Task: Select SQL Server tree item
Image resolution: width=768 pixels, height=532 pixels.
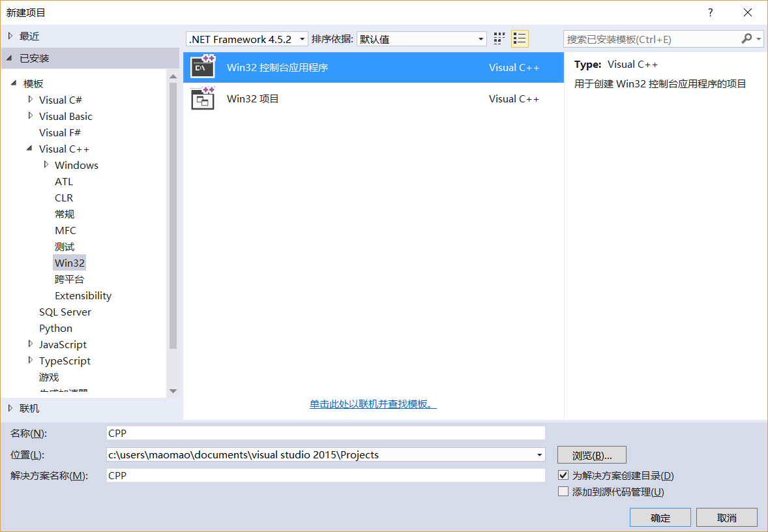Action: pos(65,312)
